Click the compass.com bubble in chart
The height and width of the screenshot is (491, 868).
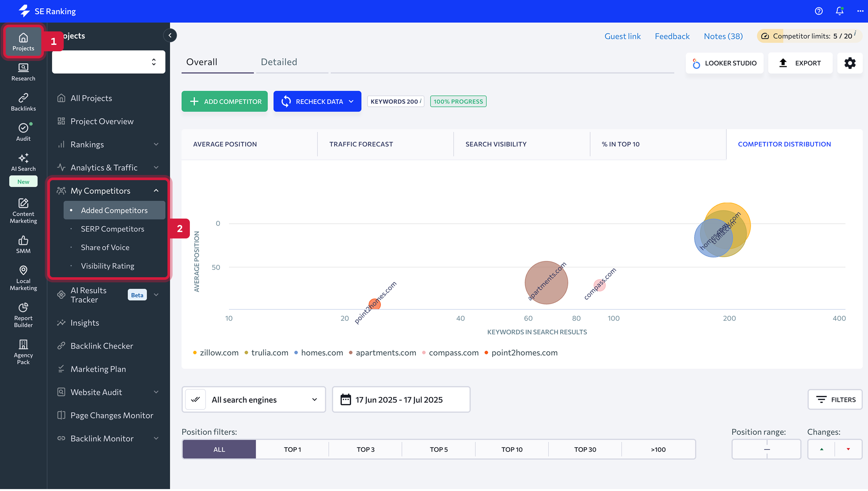click(599, 285)
